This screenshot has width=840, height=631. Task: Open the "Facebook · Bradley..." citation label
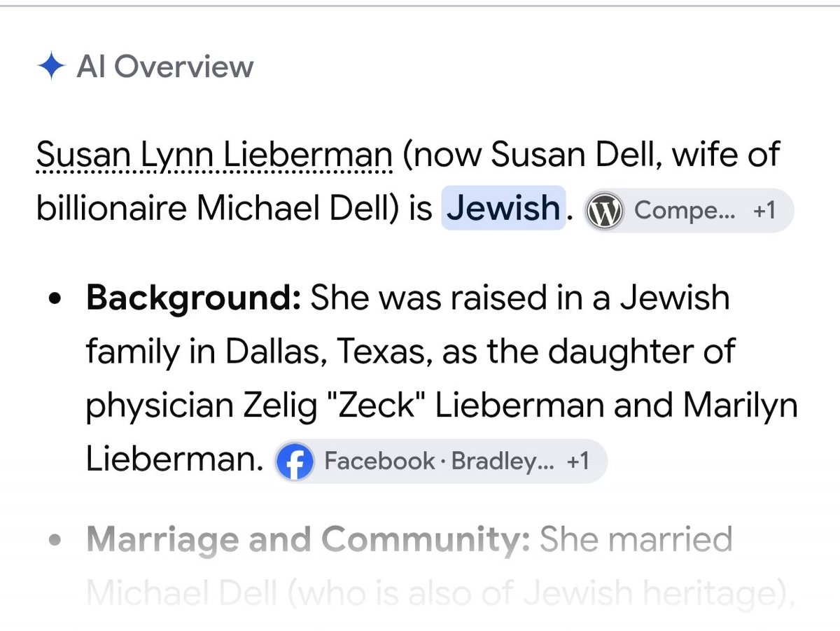click(x=439, y=462)
